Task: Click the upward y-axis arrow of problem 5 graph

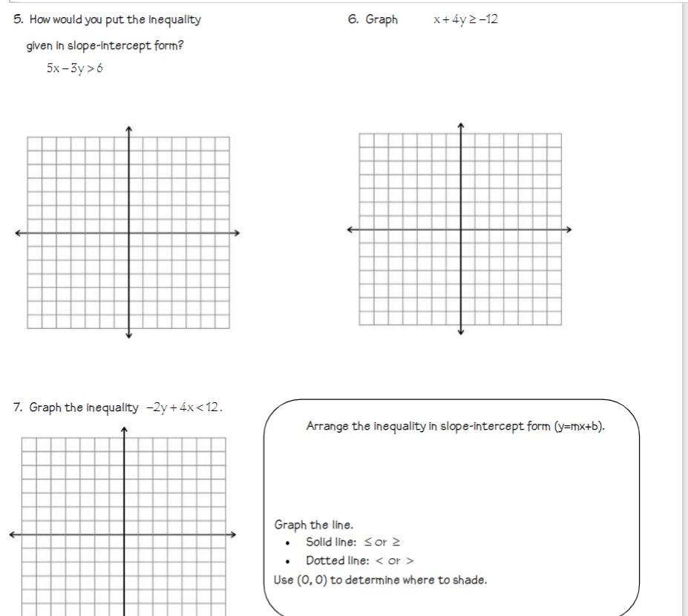Action: pos(128,129)
